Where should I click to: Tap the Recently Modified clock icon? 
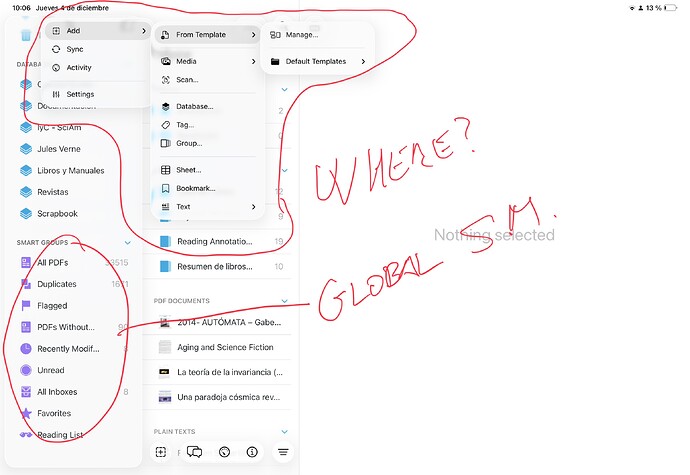tap(26, 348)
